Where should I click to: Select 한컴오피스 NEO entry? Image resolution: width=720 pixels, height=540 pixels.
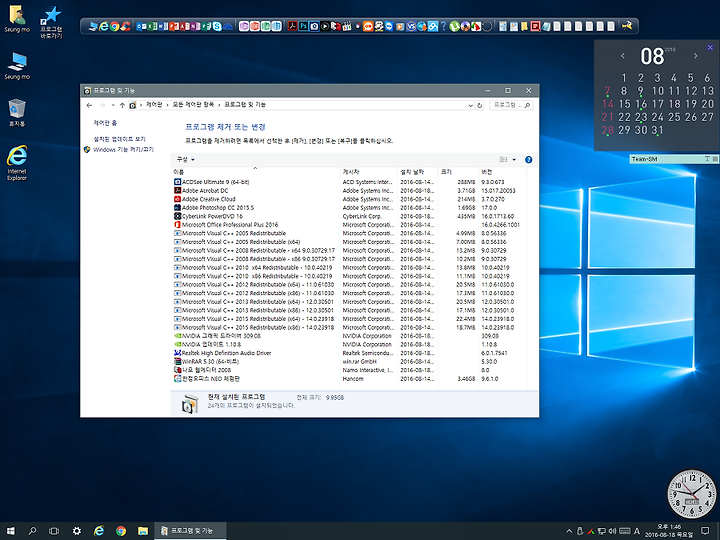pos(349,379)
